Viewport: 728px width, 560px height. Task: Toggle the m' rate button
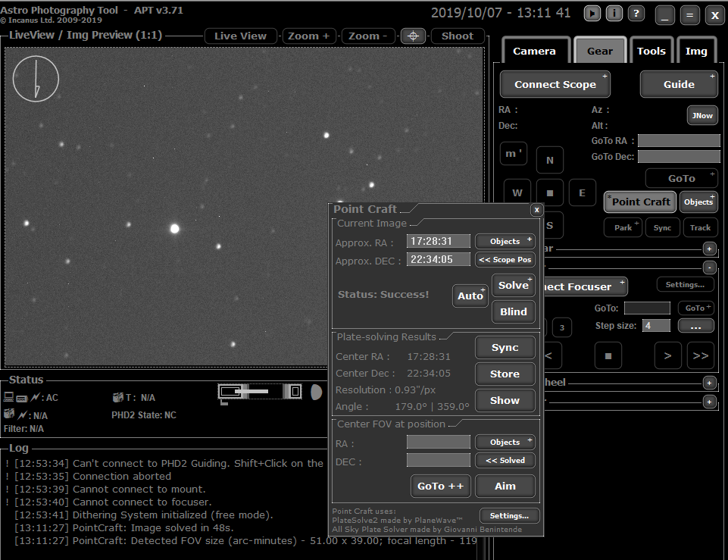pyautogui.click(x=514, y=154)
